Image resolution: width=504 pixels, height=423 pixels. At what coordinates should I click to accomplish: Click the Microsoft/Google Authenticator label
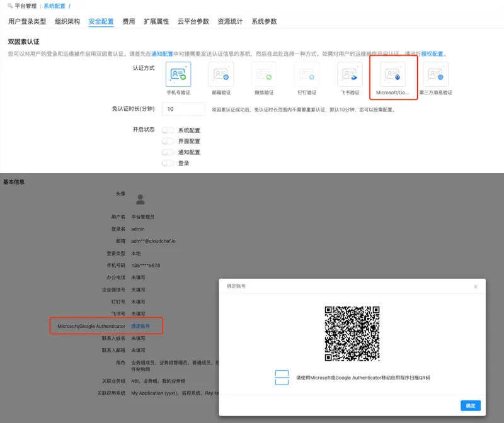[91, 326]
